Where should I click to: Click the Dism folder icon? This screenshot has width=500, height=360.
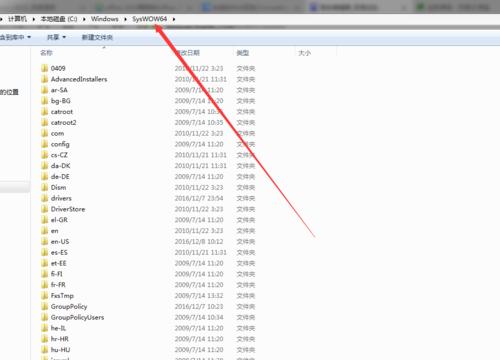pyautogui.click(x=44, y=187)
